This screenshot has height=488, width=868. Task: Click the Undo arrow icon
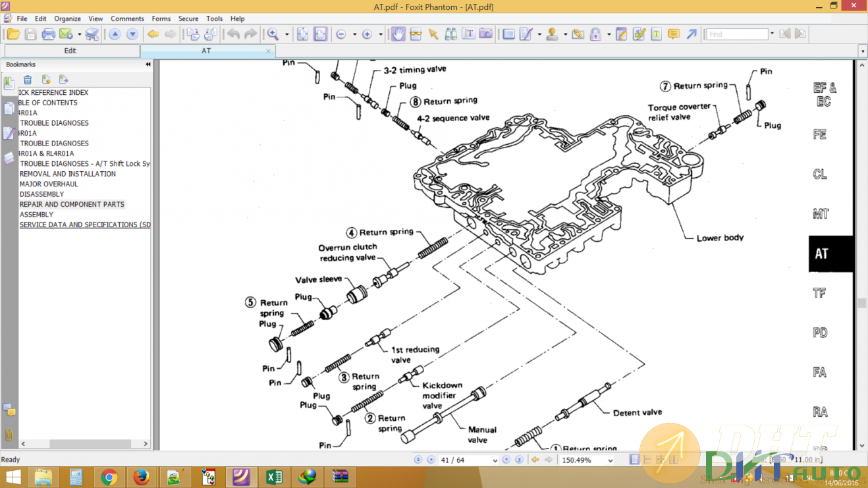233,34
